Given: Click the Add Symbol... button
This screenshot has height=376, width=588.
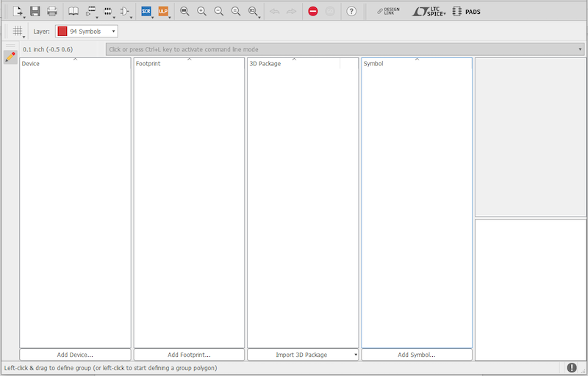Looking at the screenshot, I should coord(417,355).
